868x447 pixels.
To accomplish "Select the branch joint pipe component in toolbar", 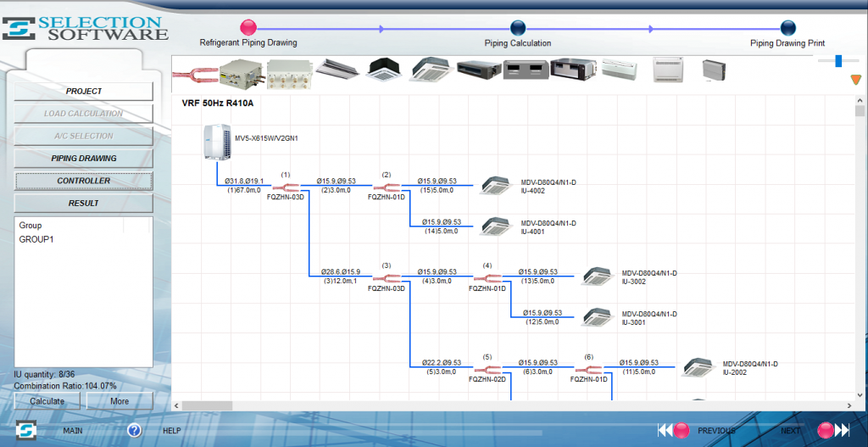I will click(x=195, y=74).
